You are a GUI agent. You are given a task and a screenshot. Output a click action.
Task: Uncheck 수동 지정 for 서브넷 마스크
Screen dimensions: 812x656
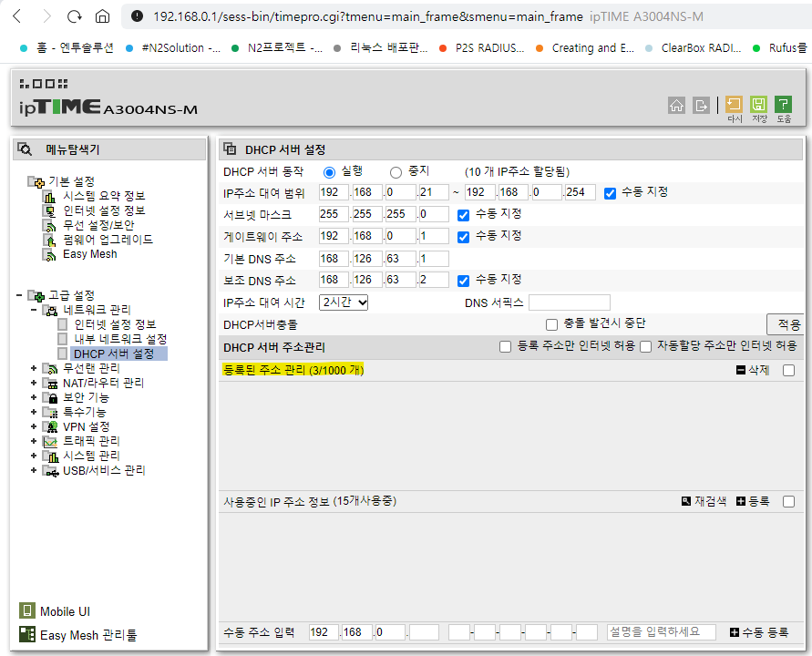tap(464, 215)
